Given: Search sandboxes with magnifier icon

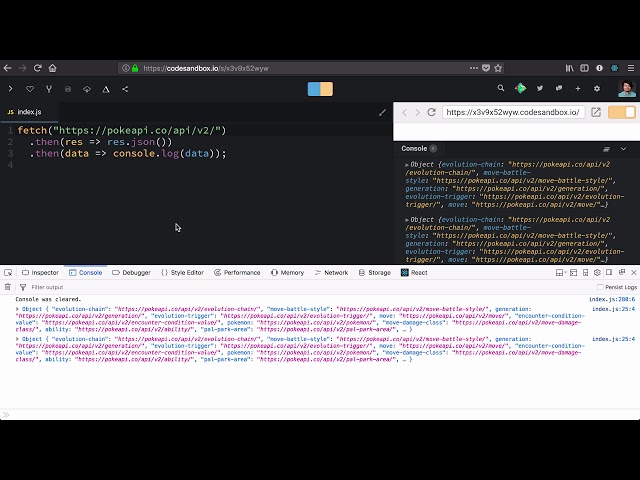Looking at the screenshot, I should pos(501,88).
